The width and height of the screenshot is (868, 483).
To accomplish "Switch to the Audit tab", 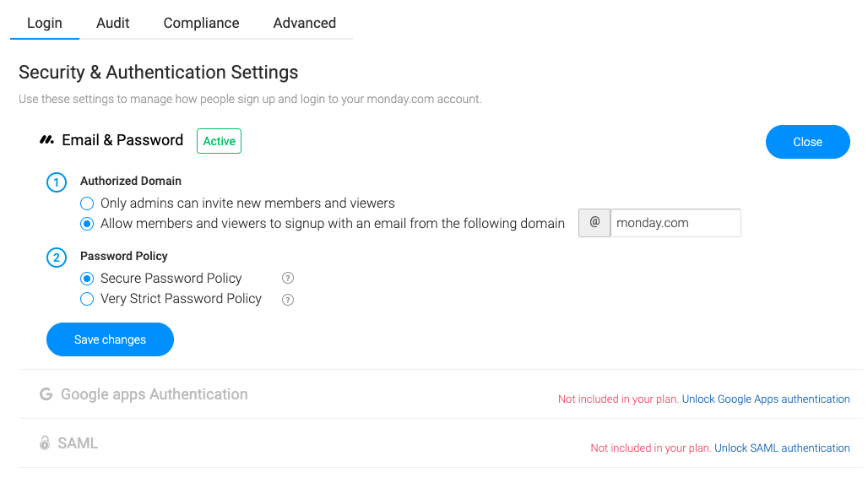I will (113, 23).
